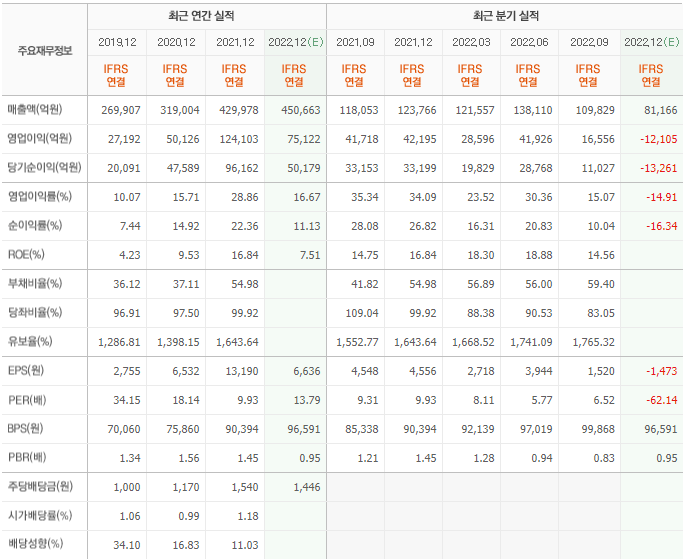Click operating margin value 28.86

click(x=245, y=197)
